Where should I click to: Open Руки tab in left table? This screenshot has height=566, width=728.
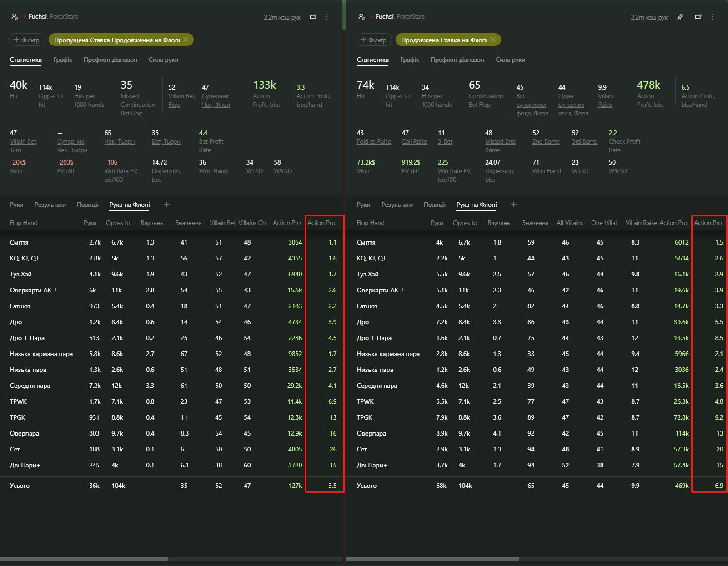17,205
